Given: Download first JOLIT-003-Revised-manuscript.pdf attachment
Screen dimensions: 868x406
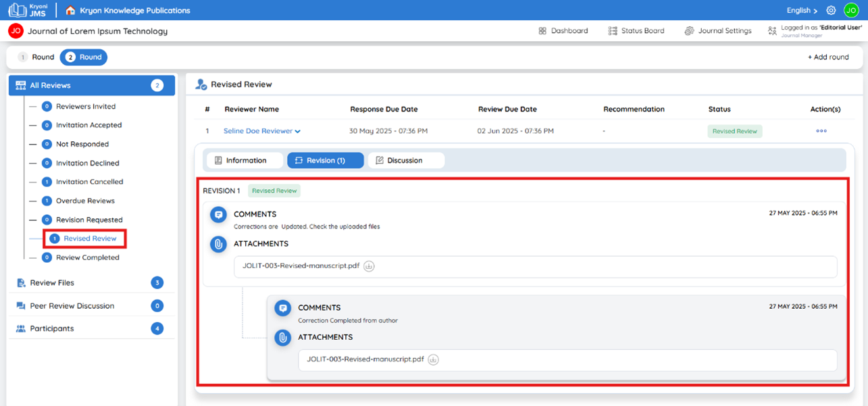Looking at the screenshot, I should pos(369,266).
